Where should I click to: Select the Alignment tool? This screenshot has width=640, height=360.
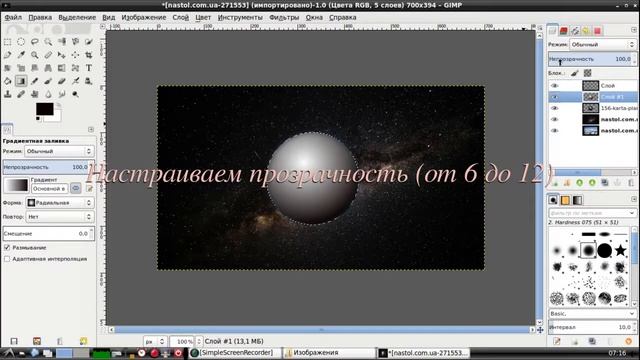(75, 55)
